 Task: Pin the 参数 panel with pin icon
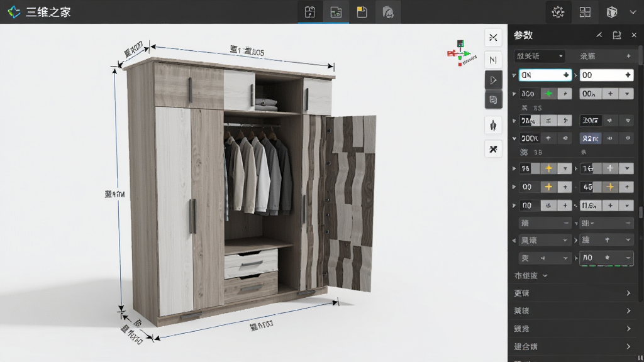(599, 35)
